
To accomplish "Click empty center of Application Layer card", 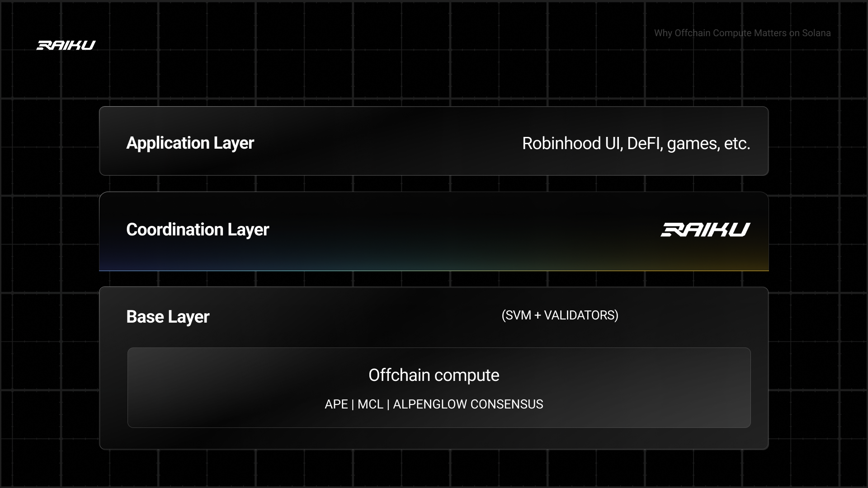I will (x=389, y=143).
